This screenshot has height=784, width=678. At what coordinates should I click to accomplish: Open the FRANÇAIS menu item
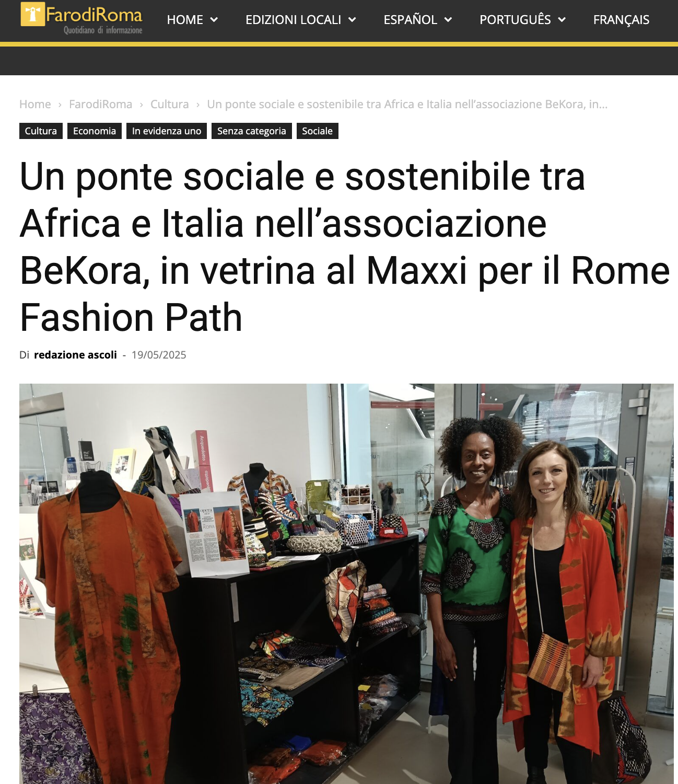(x=621, y=20)
